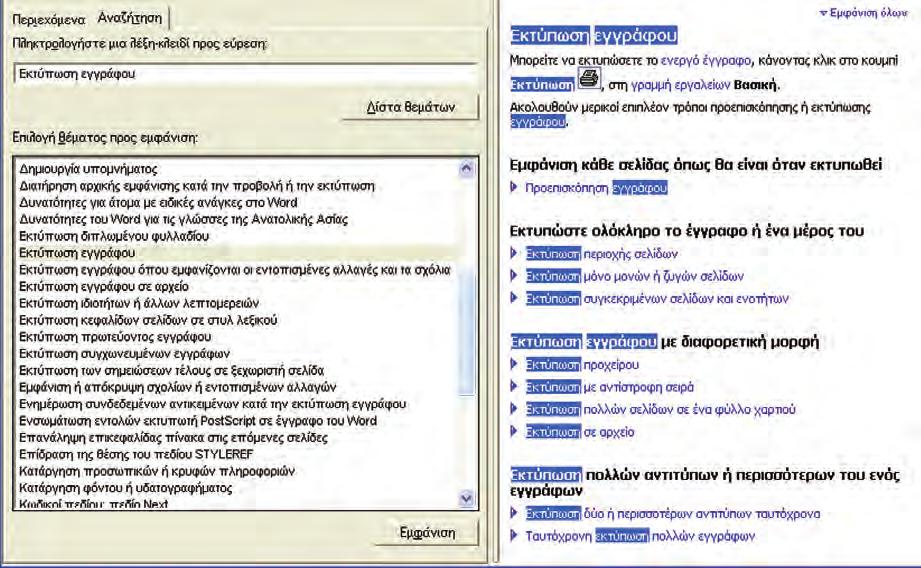Select topic Εκτύπωση εγγράφου σε αρχείο
This screenshot has width=921, height=568.
pos(104,287)
